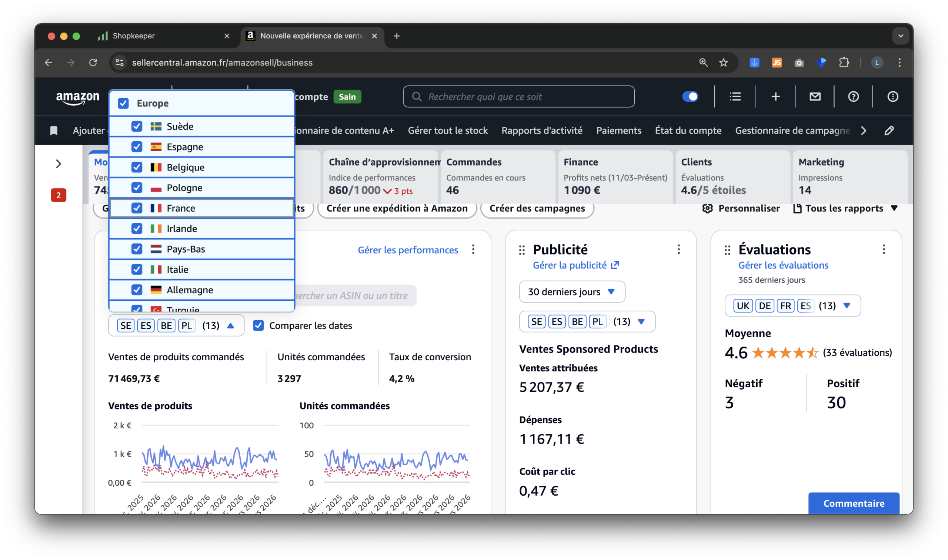Click the bookmark icon beside Ajouter
Screen dimensions: 948x560
coord(54,131)
